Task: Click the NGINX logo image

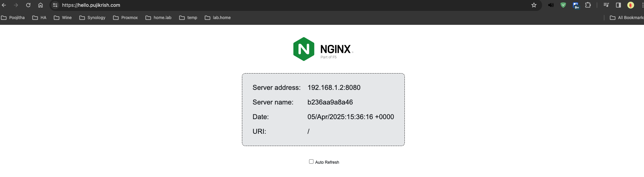Action: pos(323,49)
